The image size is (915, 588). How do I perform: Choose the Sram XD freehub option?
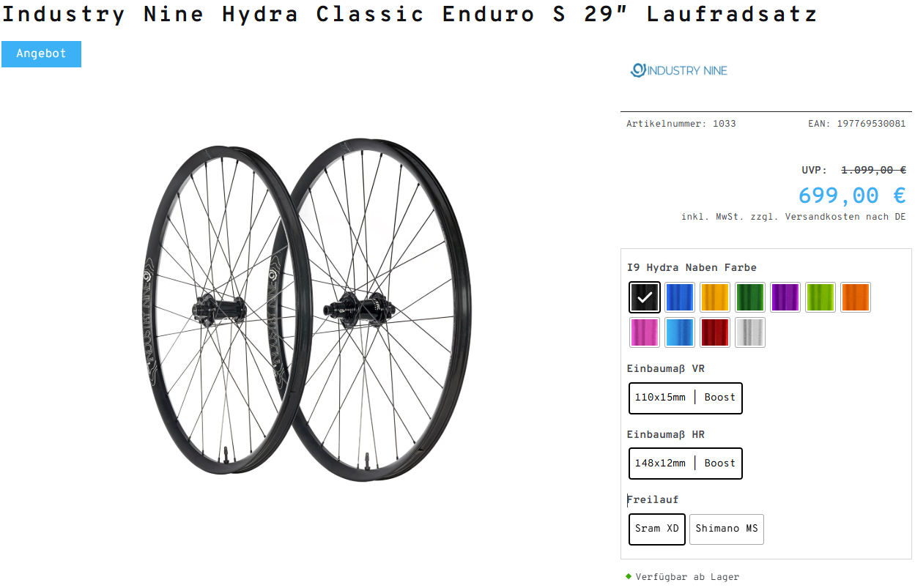click(x=657, y=529)
